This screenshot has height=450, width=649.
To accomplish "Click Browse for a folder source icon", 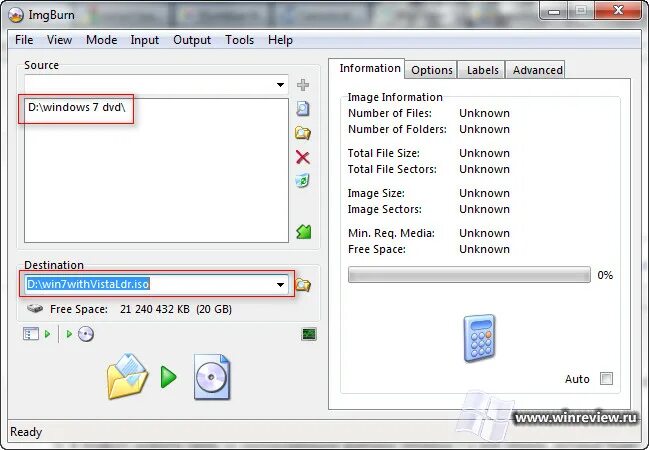I will 303,133.
